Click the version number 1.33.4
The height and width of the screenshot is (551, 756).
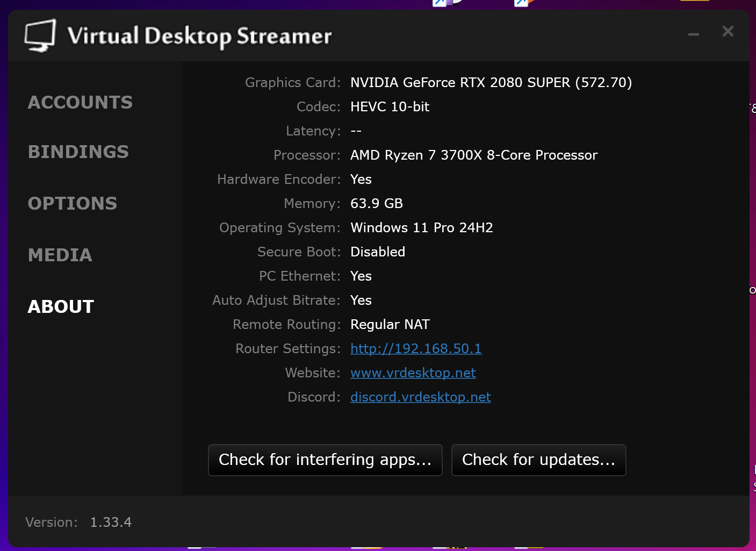click(x=111, y=522)
